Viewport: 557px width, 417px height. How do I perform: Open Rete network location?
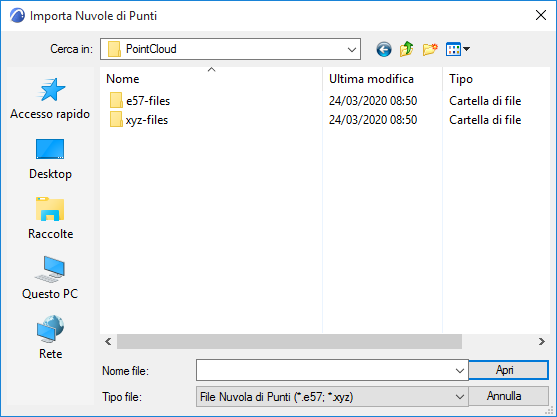click(x=50, y=337)
